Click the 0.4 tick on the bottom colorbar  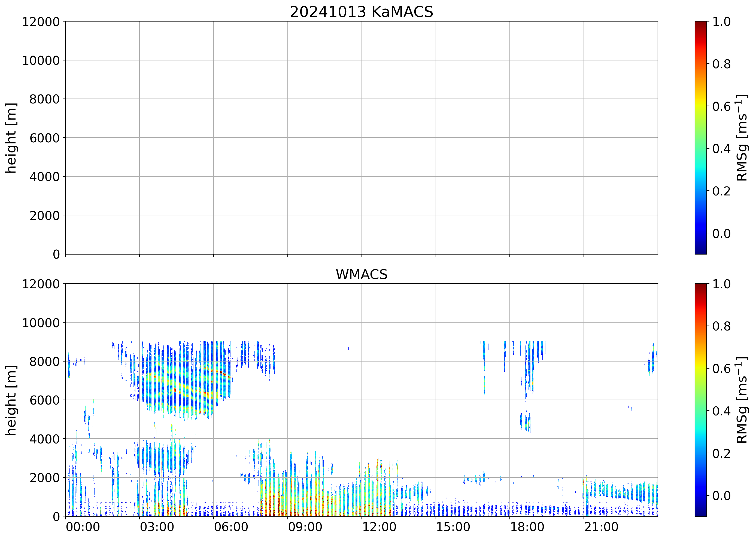pos(721,411)
